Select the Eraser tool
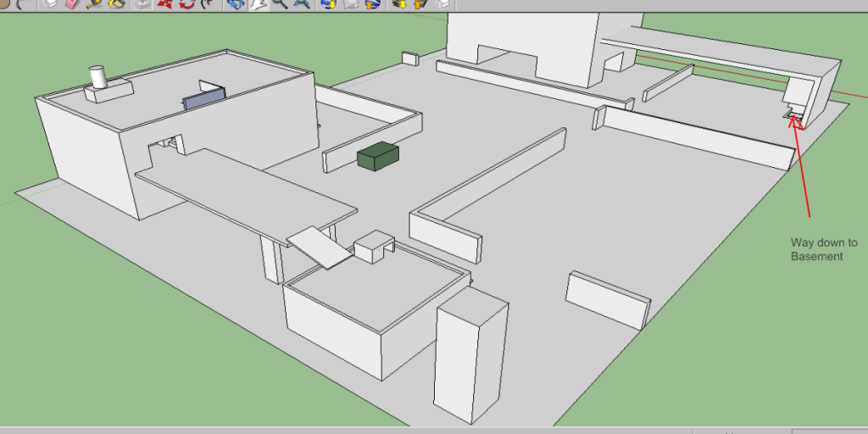The image size is (868, 434). coord(70,4)
